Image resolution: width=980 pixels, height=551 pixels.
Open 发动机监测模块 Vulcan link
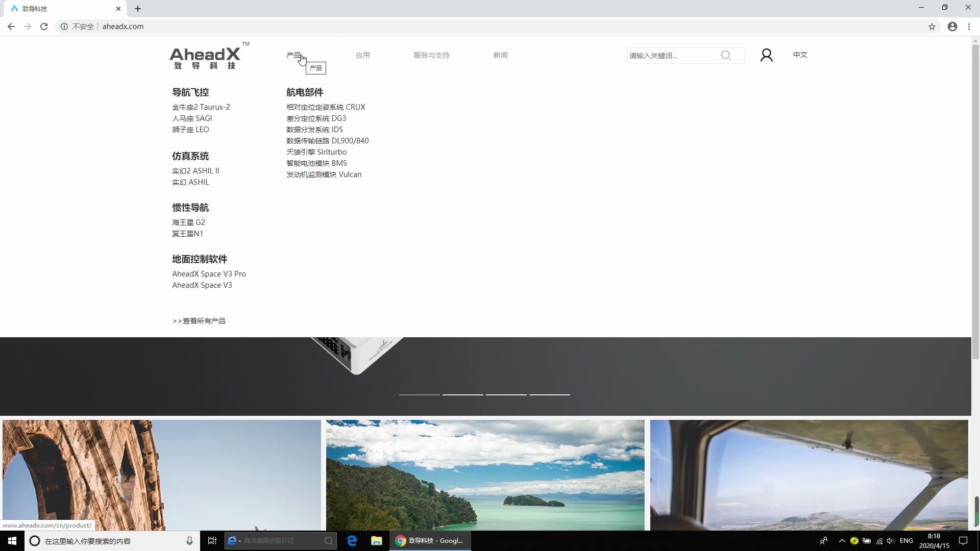324,174
